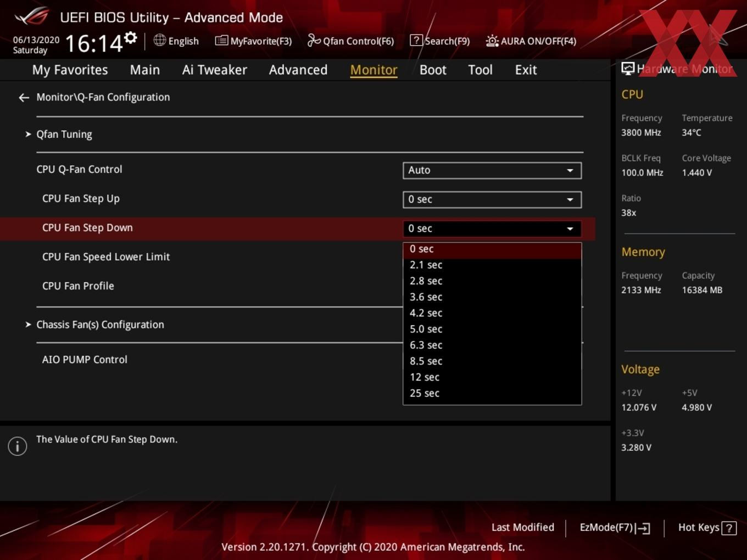Go to My Favorites tab
This screenshot has height=560, width=747.
pyautogui.click(x=70, y=70)
